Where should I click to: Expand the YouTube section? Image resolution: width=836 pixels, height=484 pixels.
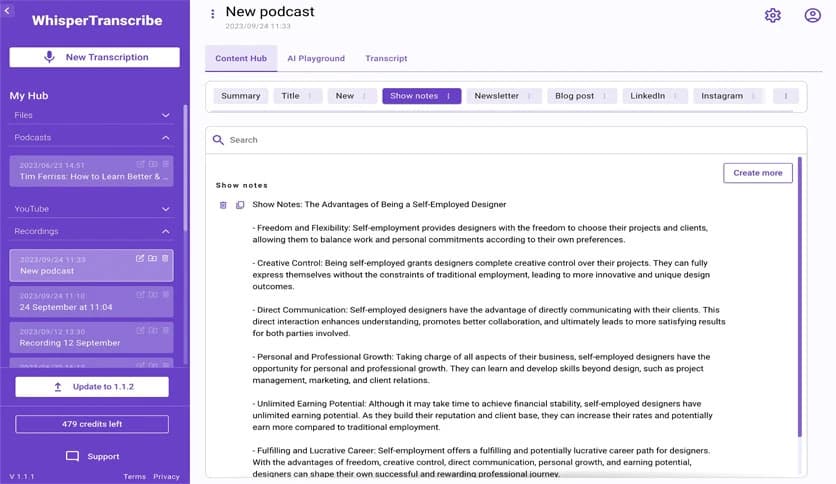tap(165, 209)
